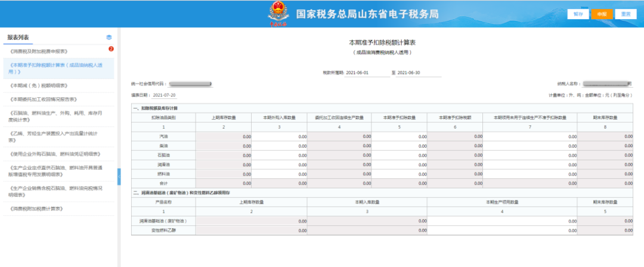Open 生产企业销售含税石脑油、燃料油完税情况明细表

click(x=58, y=191)
